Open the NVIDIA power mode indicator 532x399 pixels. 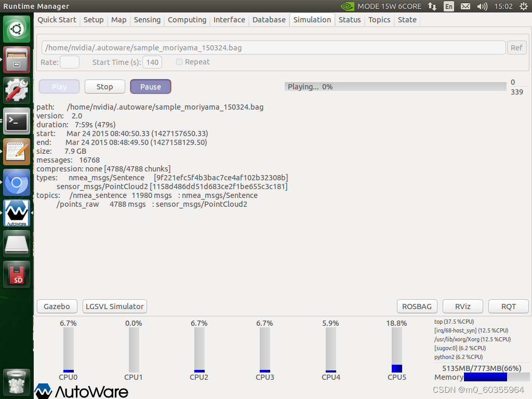pos(381,6)
